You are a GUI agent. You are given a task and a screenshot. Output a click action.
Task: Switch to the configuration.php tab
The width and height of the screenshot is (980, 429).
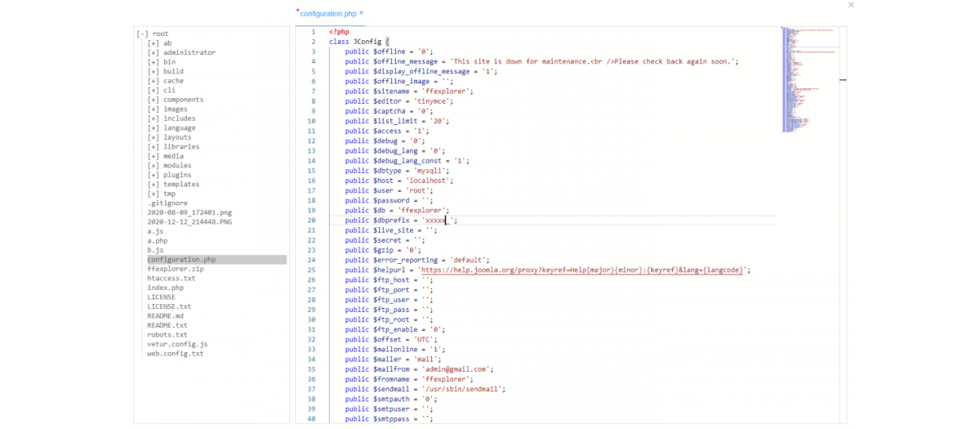[328, 14]
